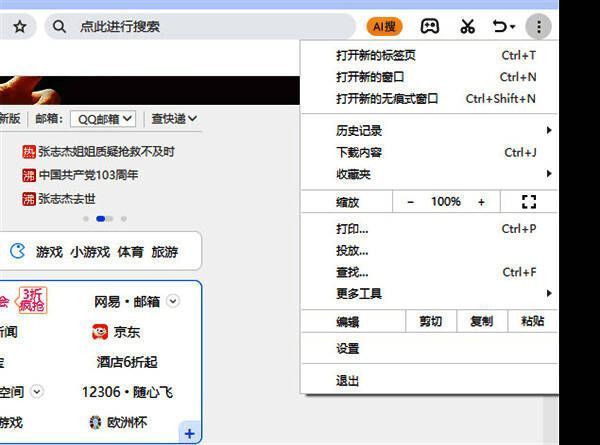Viewport: 600px width, 445px height.
Task: Increase zoom with the plus button
Action: coord(481,202)
